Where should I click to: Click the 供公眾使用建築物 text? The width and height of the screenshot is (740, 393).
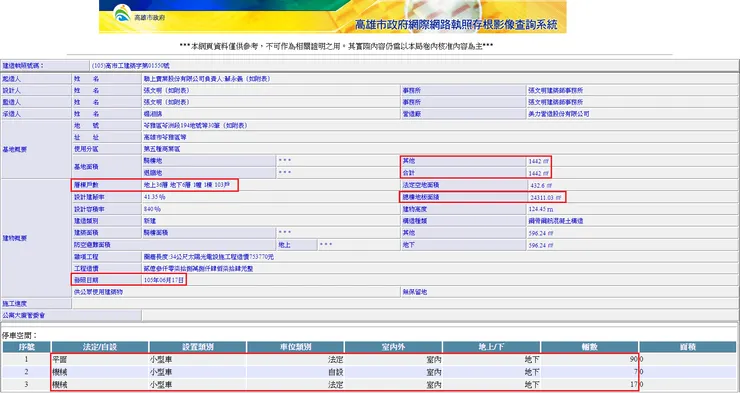98,292
